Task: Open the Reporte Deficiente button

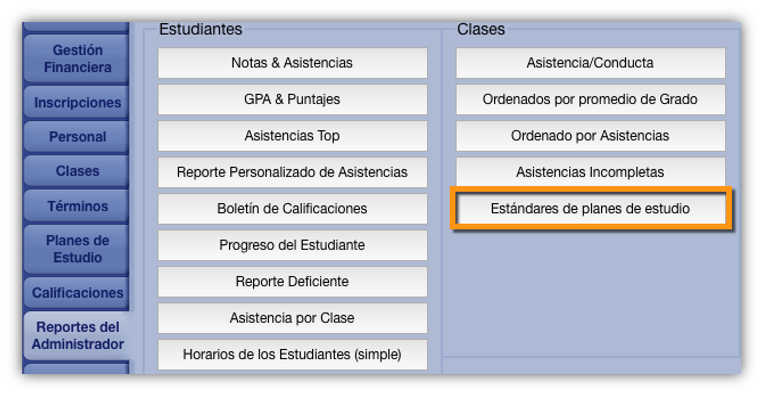Action: coord(292,282)
